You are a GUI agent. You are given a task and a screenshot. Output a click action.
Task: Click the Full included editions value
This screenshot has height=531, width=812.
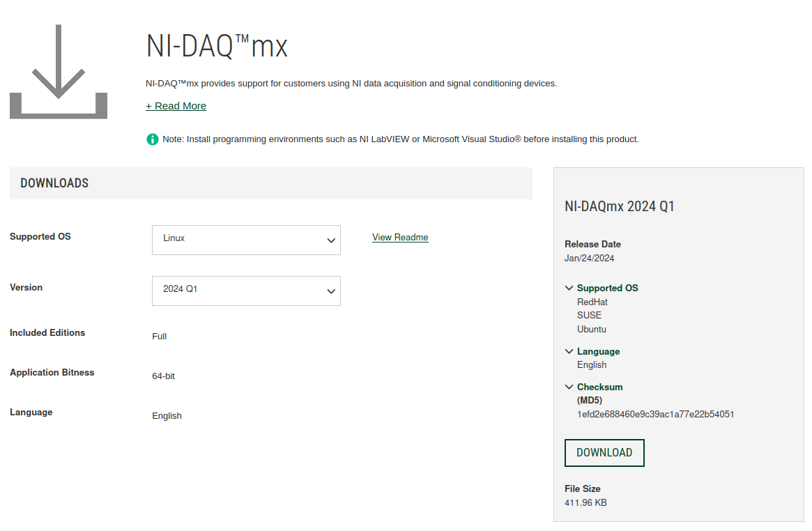coord(159,337)
